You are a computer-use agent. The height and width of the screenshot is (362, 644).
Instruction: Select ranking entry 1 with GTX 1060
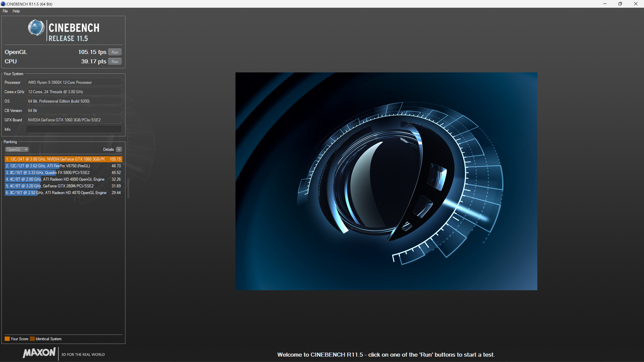(x=63, y=159)
